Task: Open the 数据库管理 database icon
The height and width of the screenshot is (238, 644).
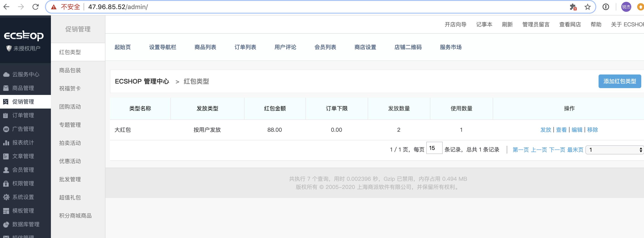Action: [6, 224]
